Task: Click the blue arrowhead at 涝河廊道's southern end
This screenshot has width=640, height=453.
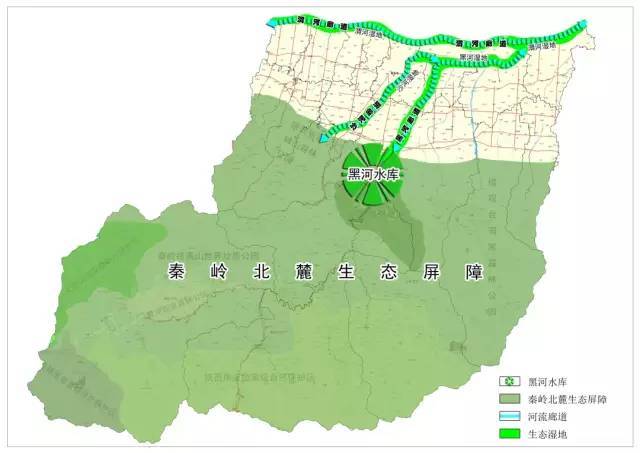Action: point(324,138)
